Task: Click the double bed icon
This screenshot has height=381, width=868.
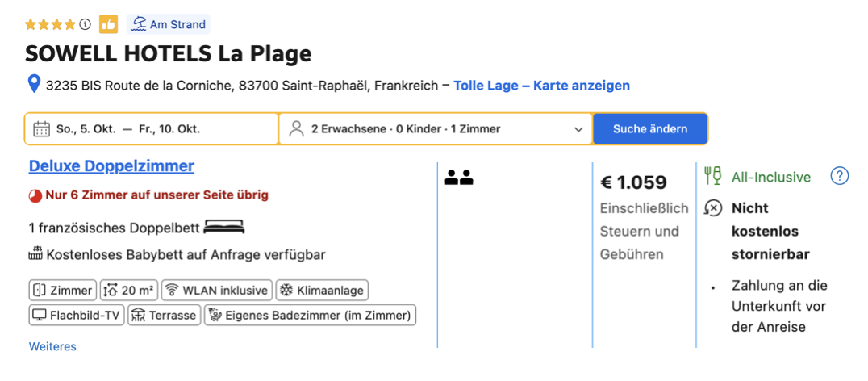Action: 224,227
